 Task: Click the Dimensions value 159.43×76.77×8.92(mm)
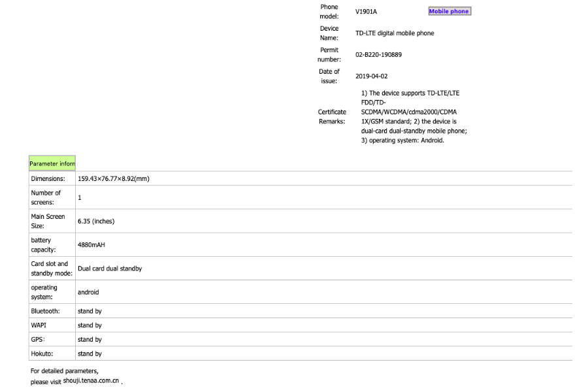coord(114,178)
